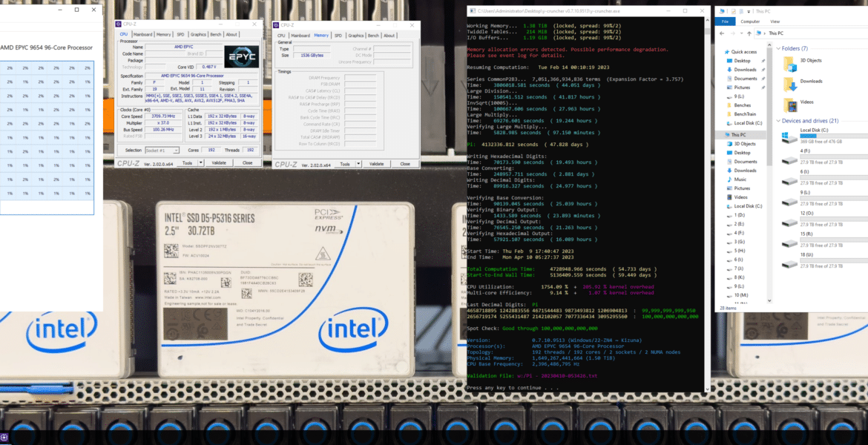Open the Customize Quick Access Toolbar dropdown
868x445 pixels.
tap(749, 11)
